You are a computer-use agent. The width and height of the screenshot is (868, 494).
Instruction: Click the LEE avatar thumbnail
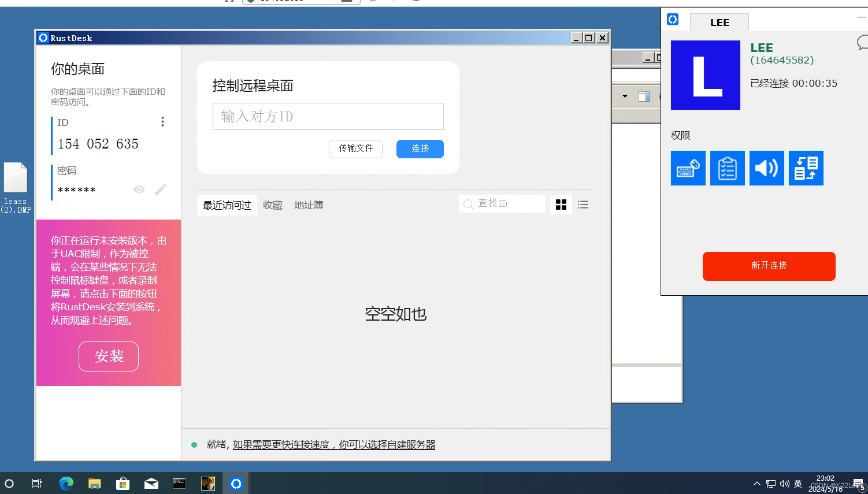[706, 75]
